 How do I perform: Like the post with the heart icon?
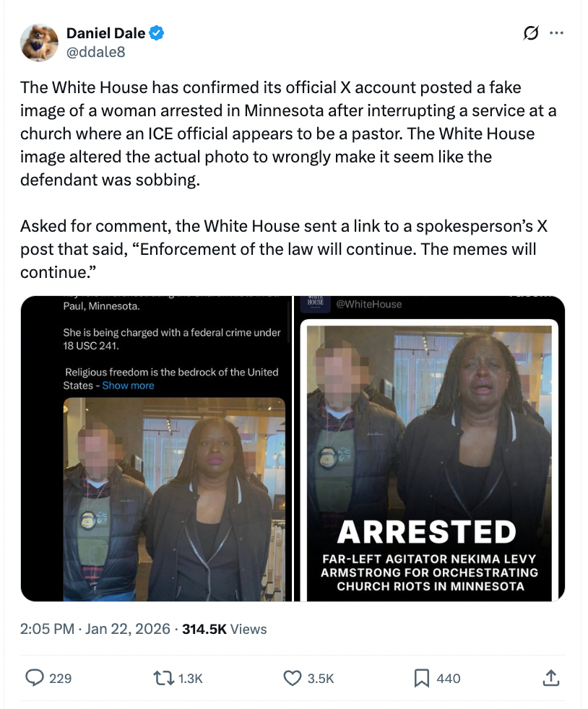[292, 678]
